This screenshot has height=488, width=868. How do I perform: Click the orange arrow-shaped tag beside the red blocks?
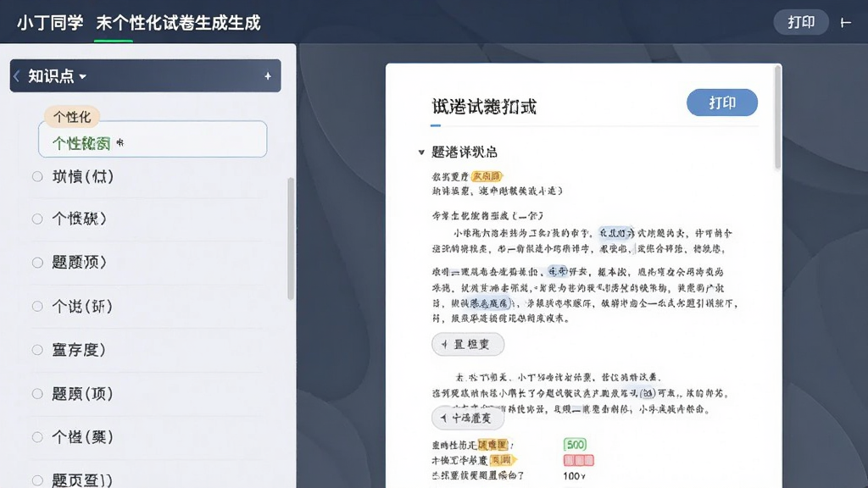click(503, 460)
